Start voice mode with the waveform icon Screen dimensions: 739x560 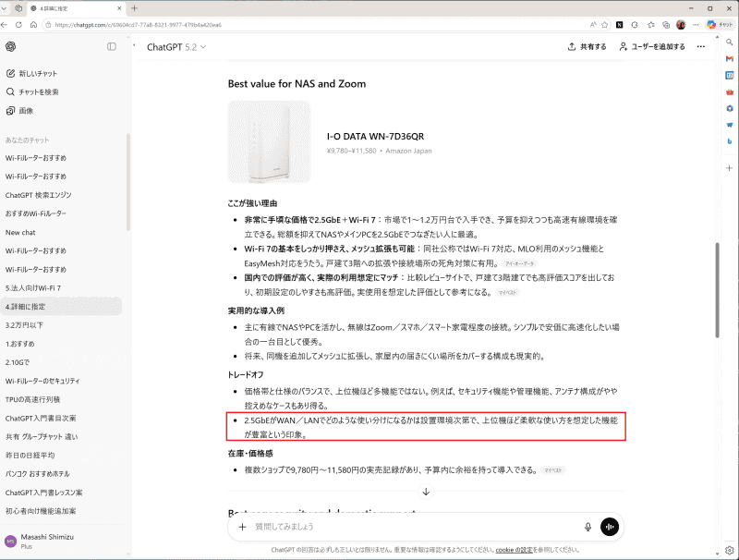click(x=610, y=528)
